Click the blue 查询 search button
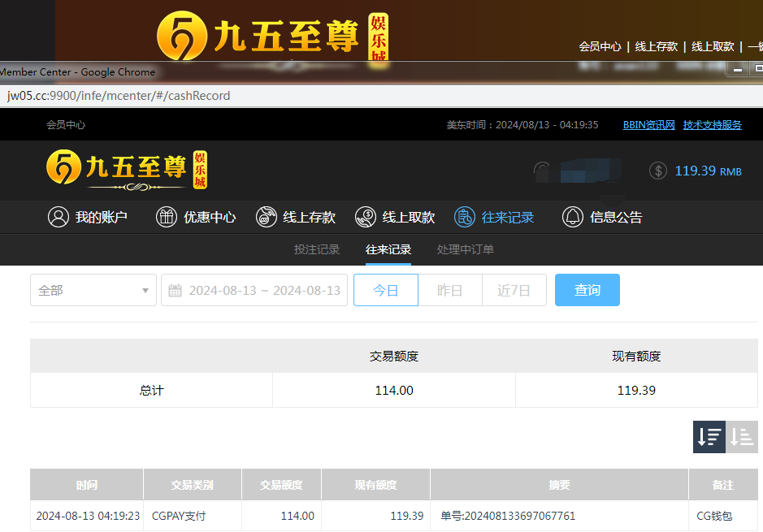The image size is (763, 532). click(587, 290)
